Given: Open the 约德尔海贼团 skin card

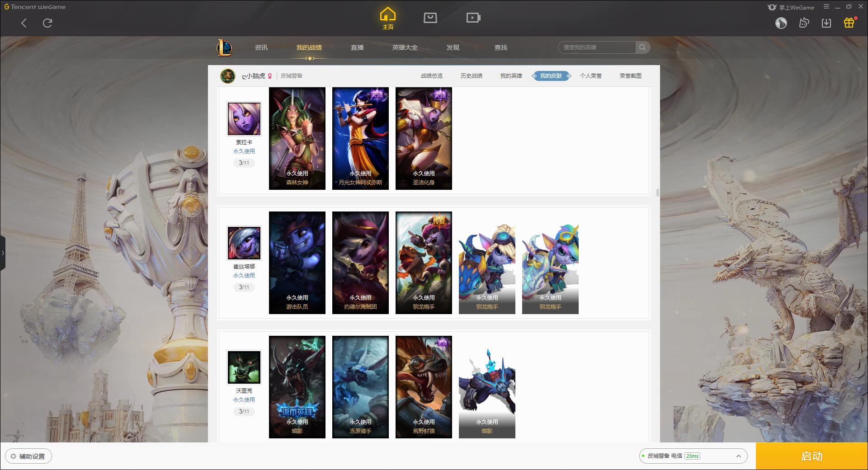Looking at the screenshot, I should 360,263.
